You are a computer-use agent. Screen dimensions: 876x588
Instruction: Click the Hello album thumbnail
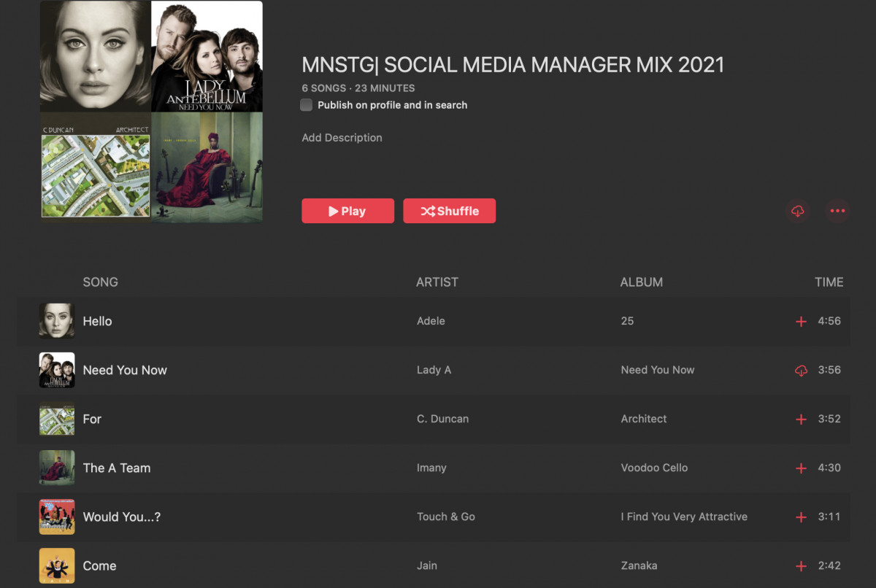click(57, 321)
